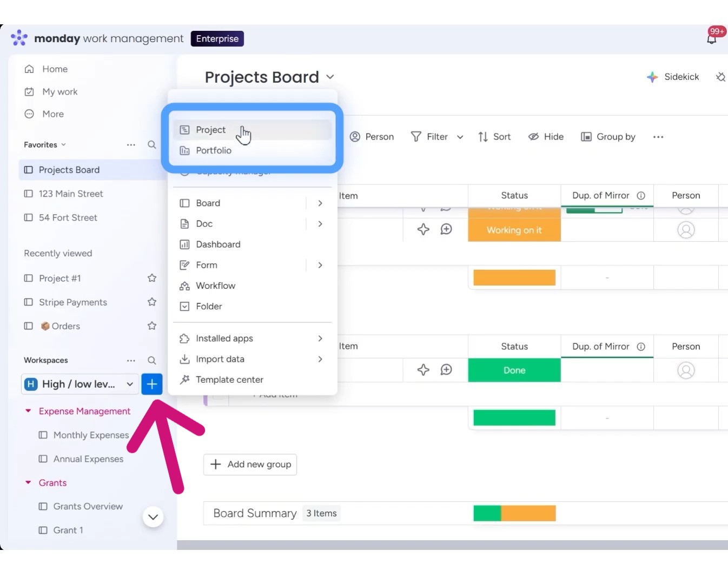728x584 pixels.
Task: Toggle favorite star for Orders board
Action: point(152,326)
